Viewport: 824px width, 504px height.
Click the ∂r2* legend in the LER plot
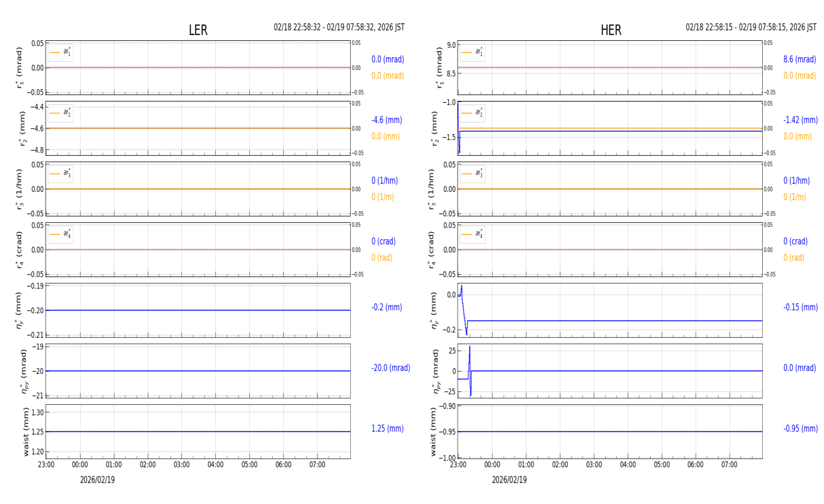point(61,113)
